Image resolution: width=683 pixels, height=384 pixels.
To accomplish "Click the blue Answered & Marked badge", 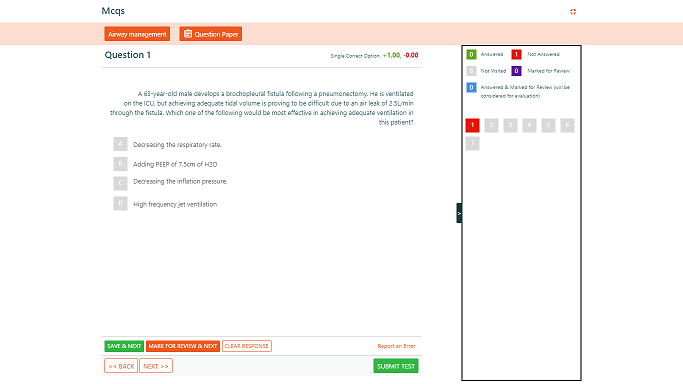I will 471,88.
